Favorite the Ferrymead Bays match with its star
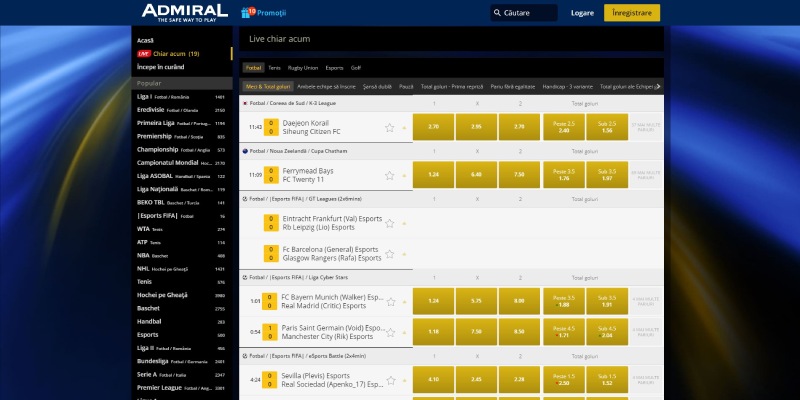Viewport: 800px width, 400px height. click(x=390, y=176)
